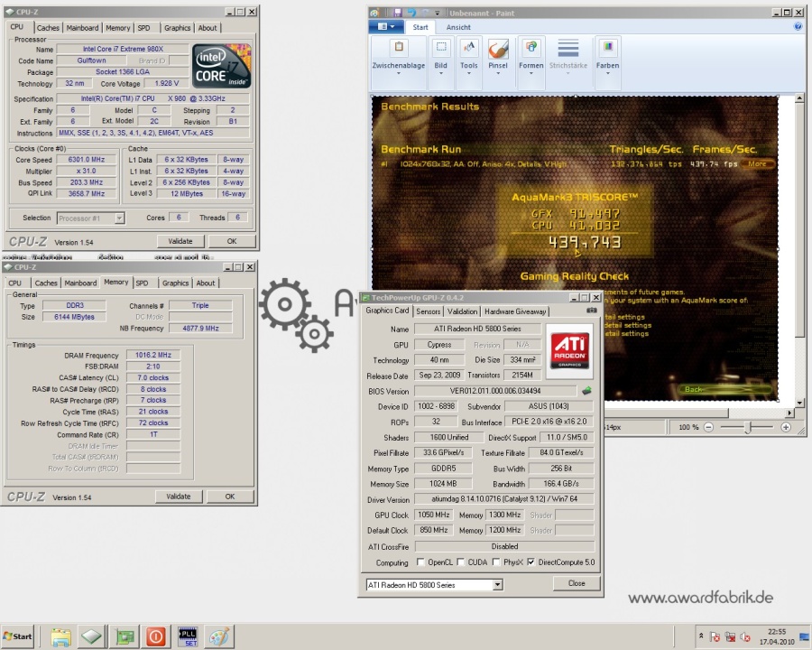Open SPD tab in the CPU-Z memory window

click(x=142, y=283)
